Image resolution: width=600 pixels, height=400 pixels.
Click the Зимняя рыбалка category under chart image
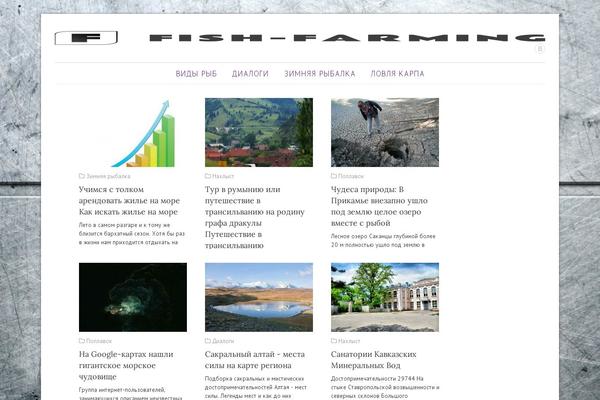pyautogui.click(x=108, y=176)
